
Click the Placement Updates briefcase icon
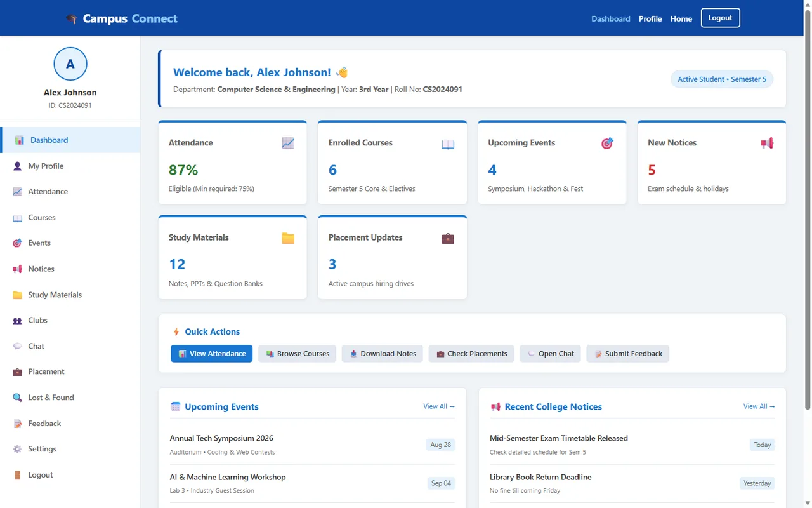448,238
